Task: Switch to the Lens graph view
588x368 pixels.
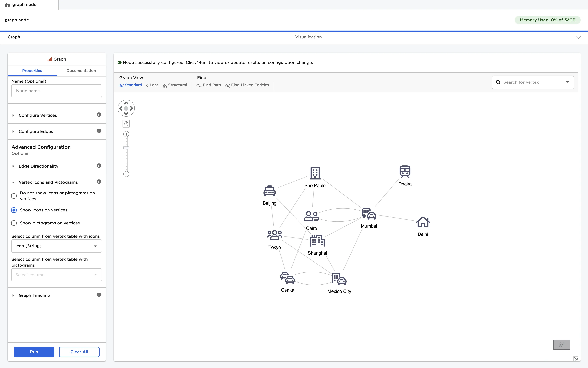Action: click(x=152, y=85)
